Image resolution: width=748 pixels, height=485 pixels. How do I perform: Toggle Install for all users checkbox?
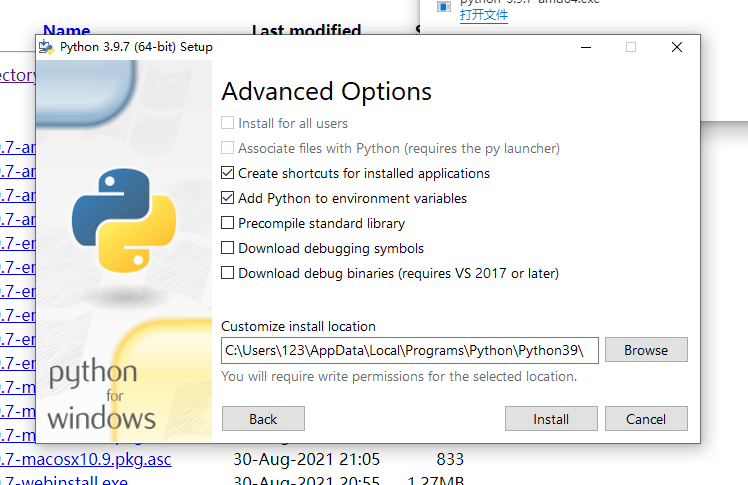click(228, 123)
